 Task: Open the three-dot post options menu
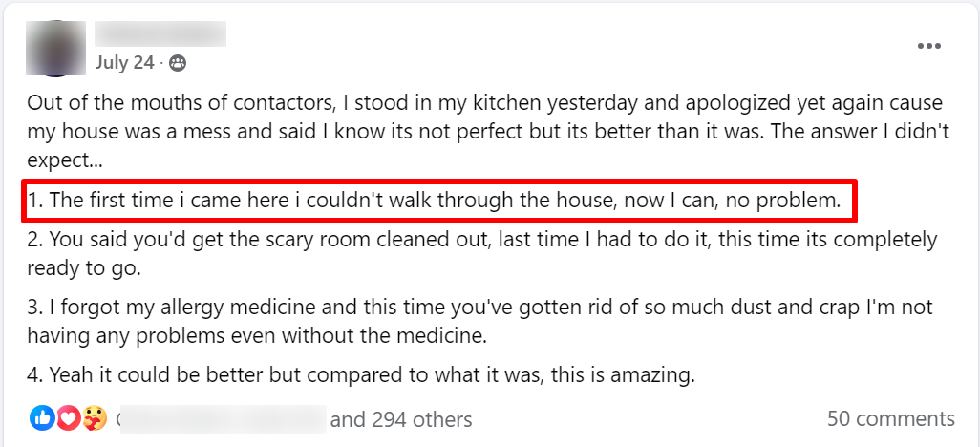tap(928, 46)
